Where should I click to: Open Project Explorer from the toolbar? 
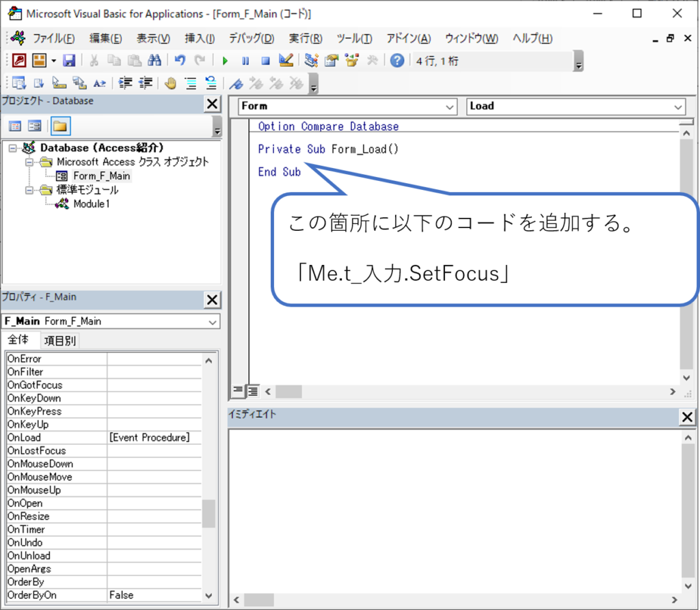click(x=311, y=60)
